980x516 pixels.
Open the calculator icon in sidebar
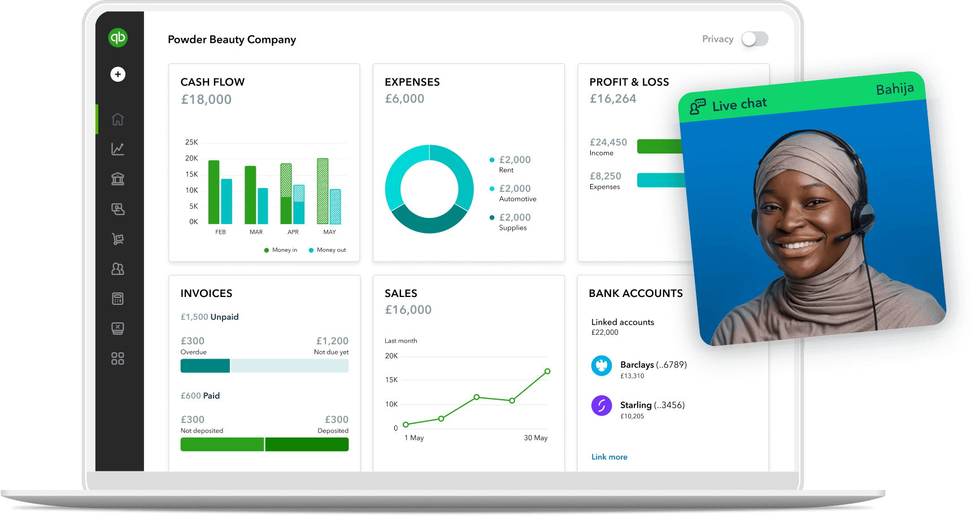coord(117,299)
